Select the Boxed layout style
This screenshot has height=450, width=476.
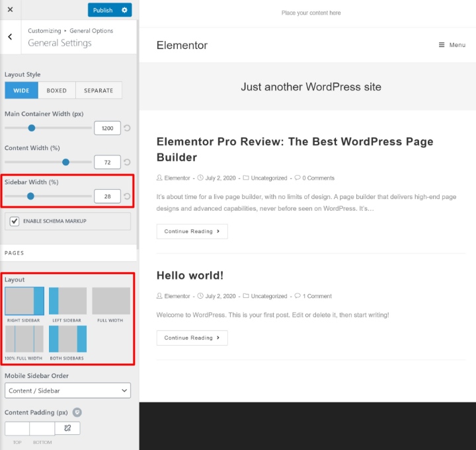coord(57,91)
